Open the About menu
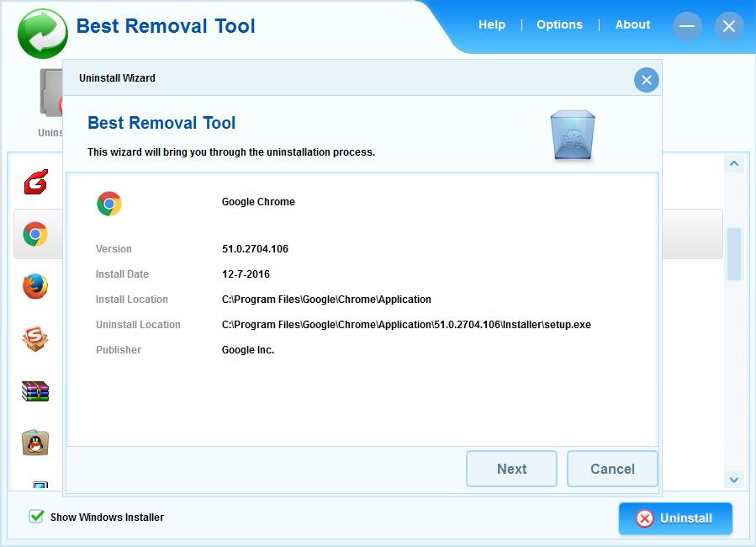Viewport: 756px width, 547px height. [x=632, y=24]
